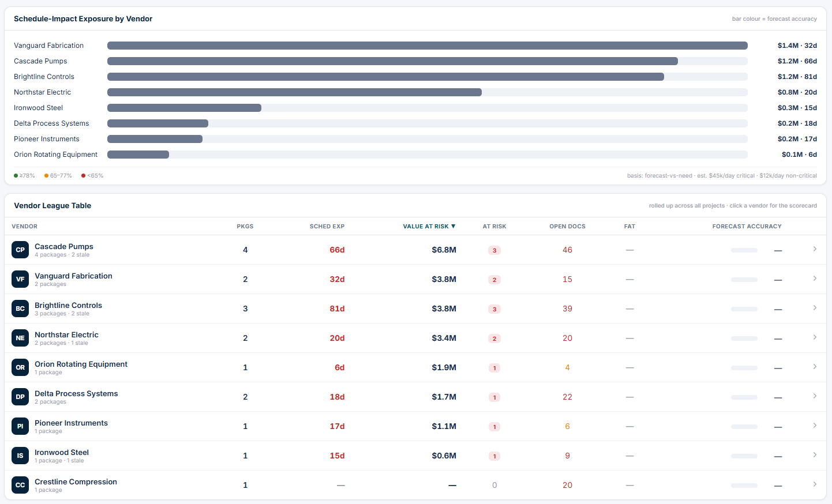The height and width of the screenshot is (504, 832).
Task: Sort by the VENDOR column header
Action: tap(24, 227)
